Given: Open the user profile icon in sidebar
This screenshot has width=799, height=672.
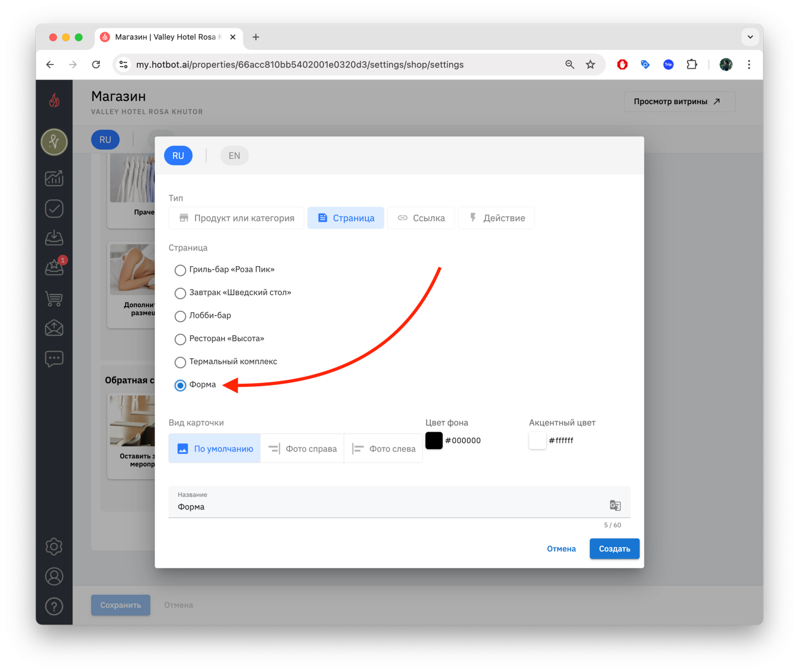Looking at the screenshot, I should (54, 576).
